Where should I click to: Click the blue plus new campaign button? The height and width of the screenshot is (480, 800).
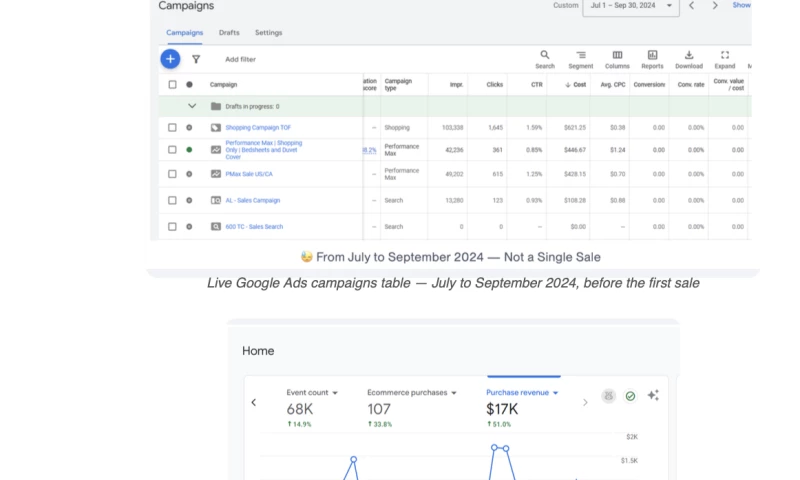pos(170,59)
